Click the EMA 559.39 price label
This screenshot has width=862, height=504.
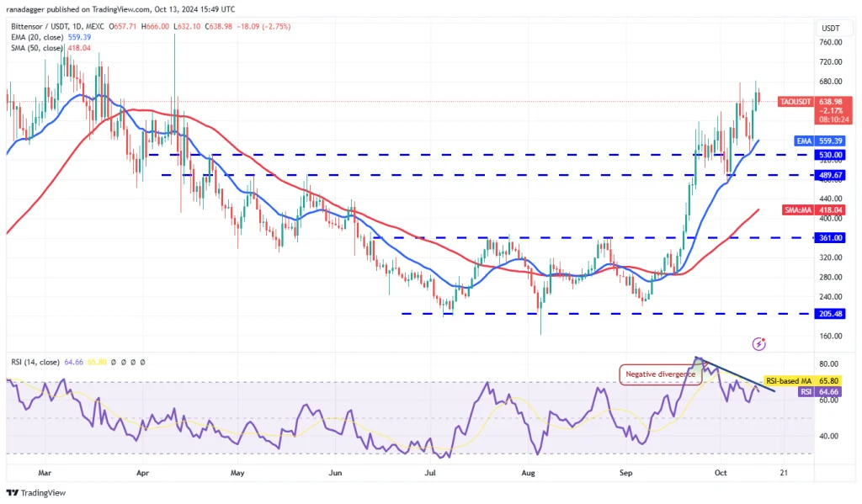[x=820, y=141]
